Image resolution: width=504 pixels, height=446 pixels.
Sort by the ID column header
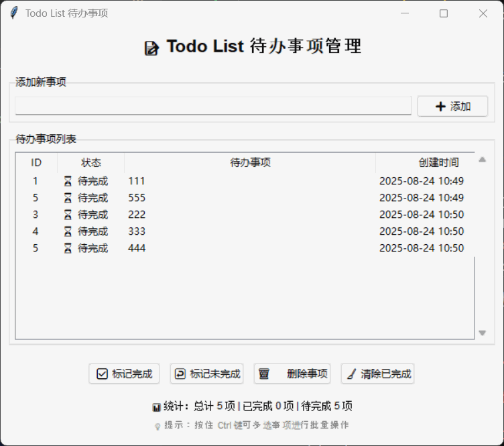(36, 163)
